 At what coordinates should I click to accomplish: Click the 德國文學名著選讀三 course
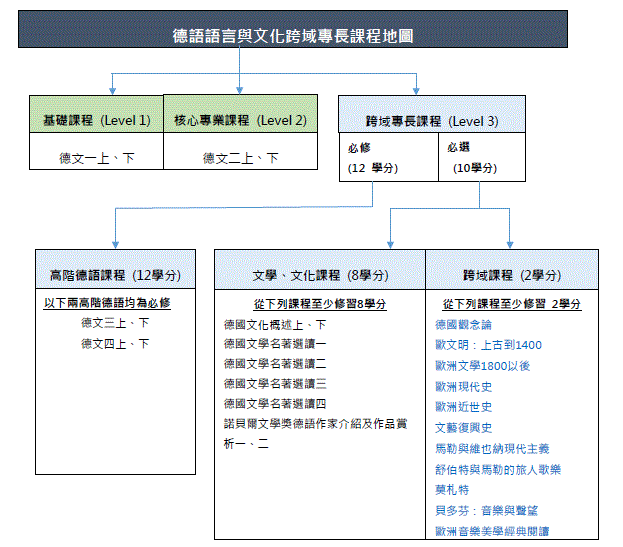275,384
